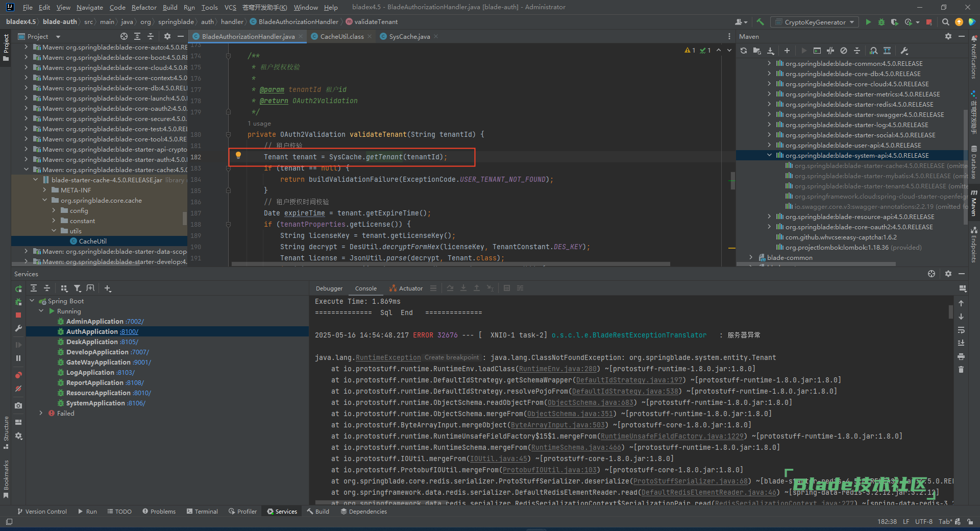Screen dimensions: 980x531
Task: Open the Actuator tab
Action: pos(406,288)
